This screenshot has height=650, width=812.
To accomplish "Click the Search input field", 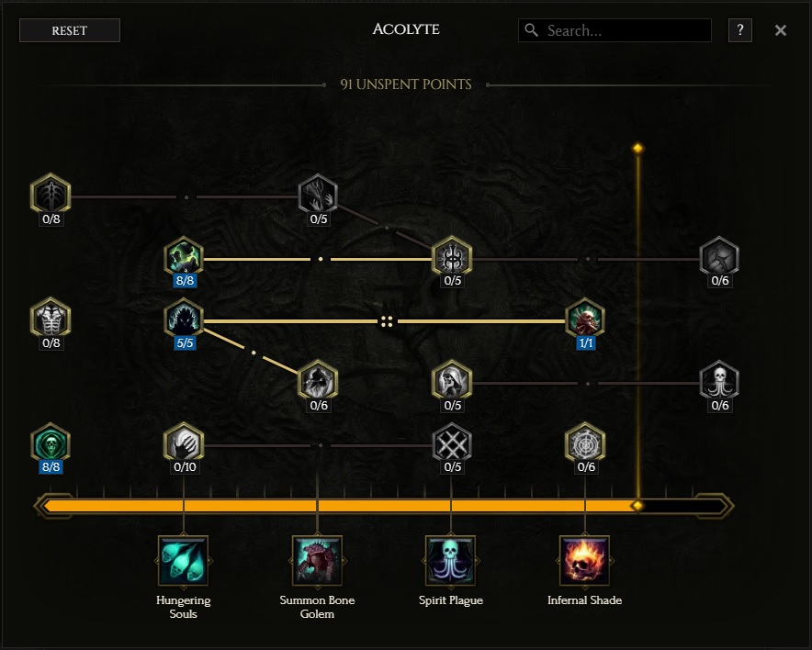I will [615, 30].
